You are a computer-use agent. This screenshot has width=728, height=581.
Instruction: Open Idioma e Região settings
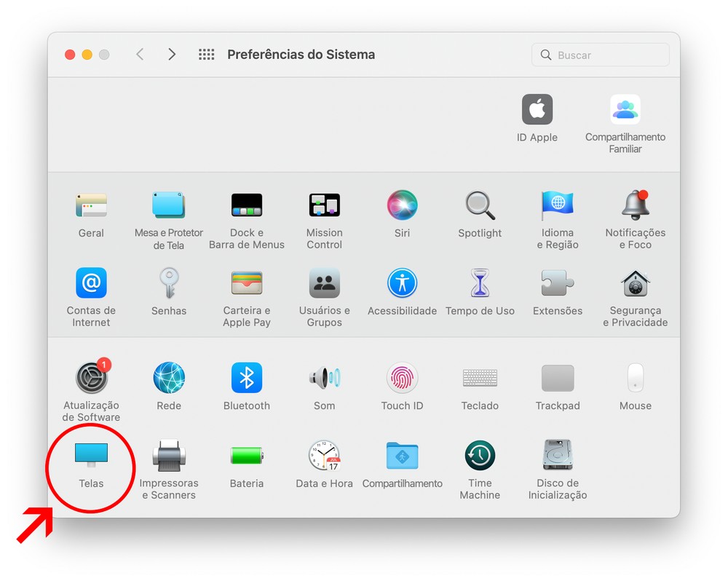(558, 205)
